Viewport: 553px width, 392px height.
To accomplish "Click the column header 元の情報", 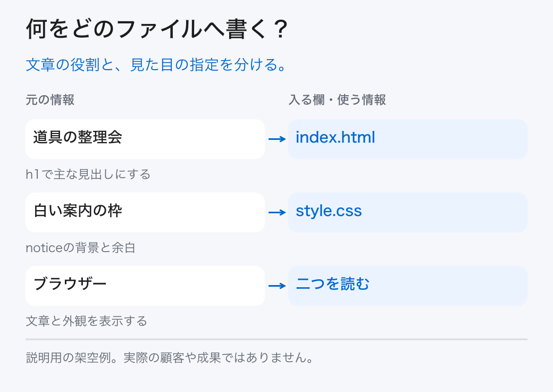I will coord(50,100).
